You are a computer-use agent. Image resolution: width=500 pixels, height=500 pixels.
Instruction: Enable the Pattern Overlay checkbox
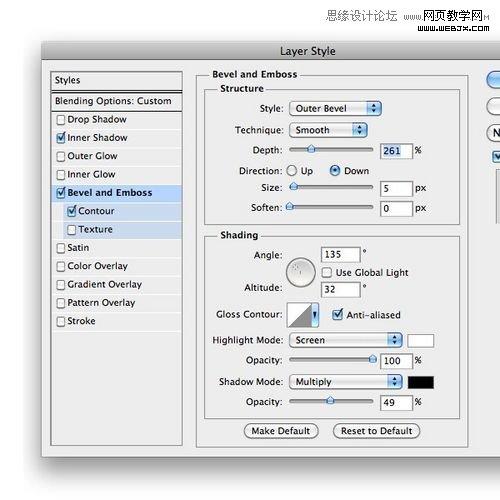pyautogui.click(x=61, y=303)
